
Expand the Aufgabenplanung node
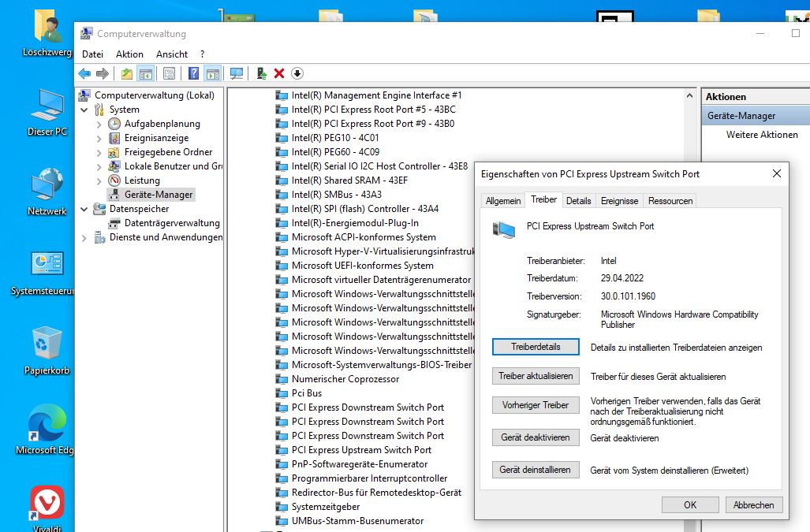(x=99, y=125)
